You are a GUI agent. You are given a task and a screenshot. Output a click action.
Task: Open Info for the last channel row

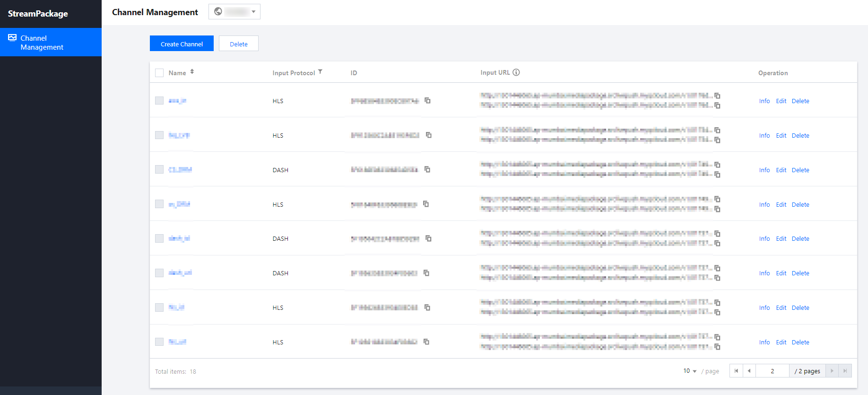click(x=764, y=342)
